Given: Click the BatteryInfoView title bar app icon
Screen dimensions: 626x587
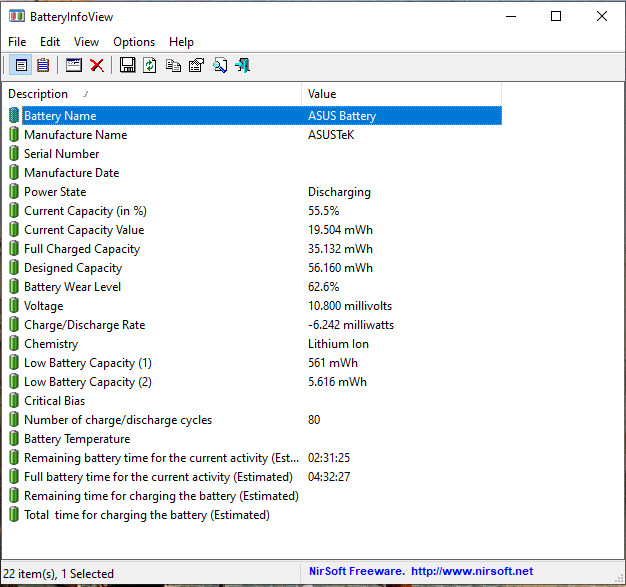Looking at the screenshot, I should click(16, 16).
